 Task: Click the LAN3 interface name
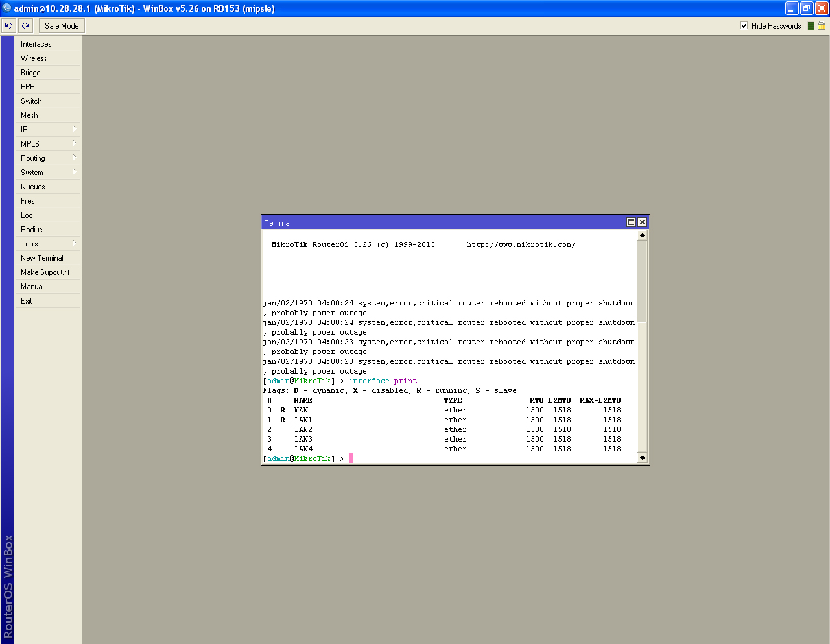[303, 439]
